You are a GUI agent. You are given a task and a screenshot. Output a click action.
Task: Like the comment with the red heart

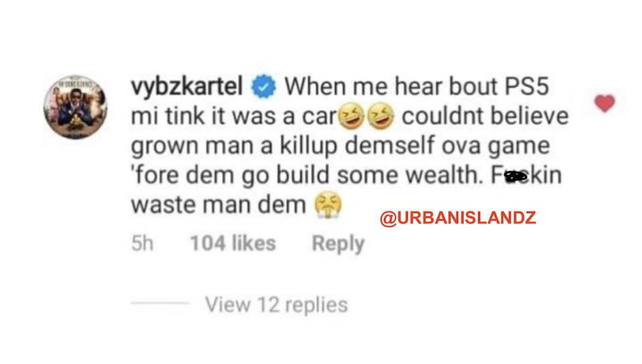pyautogui.click(x=605, y=103)
